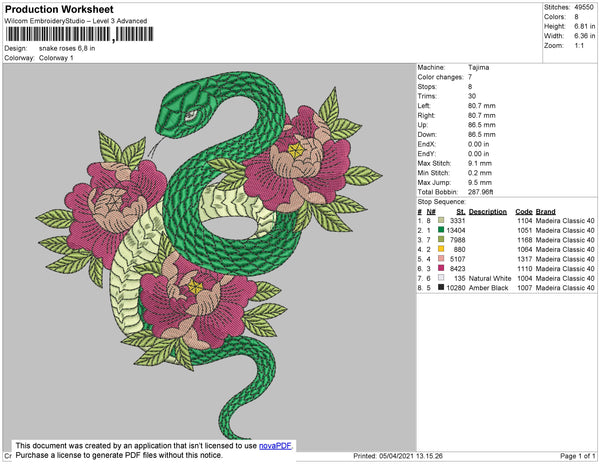Click stitch count 13404 in stop sequence
The width and height of the screenshot is (600, 464).
[456, 230]
